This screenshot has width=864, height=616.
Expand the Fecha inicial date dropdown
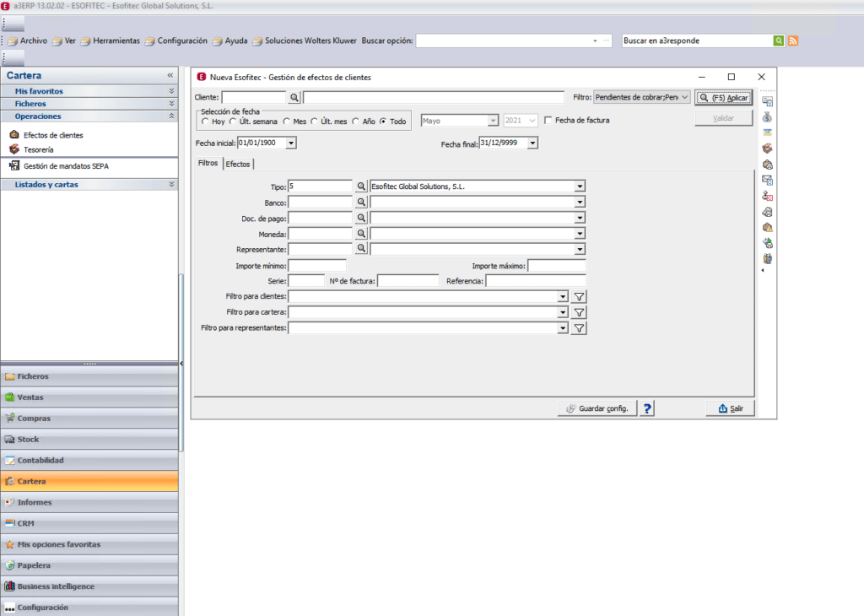point(291,143)
